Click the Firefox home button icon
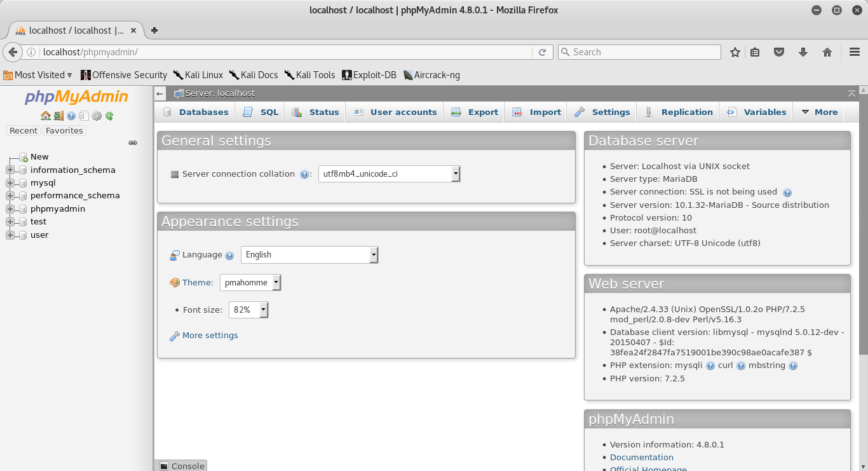The width and height of the screenshot is (868, 471). [827, 52]
